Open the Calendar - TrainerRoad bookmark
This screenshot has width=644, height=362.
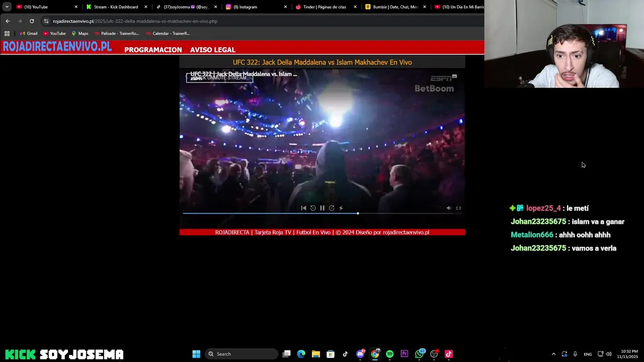click(x=168, y=34)
